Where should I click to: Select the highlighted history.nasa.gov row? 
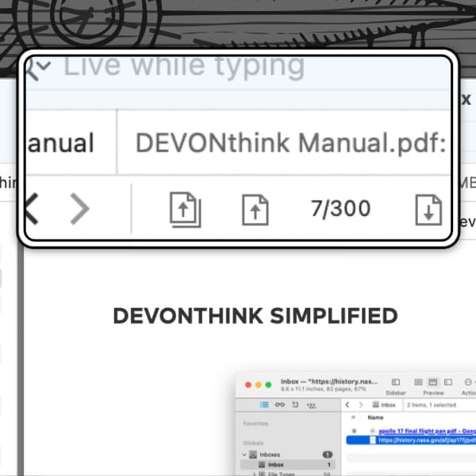pyautogui.click(x=411, y=440)
